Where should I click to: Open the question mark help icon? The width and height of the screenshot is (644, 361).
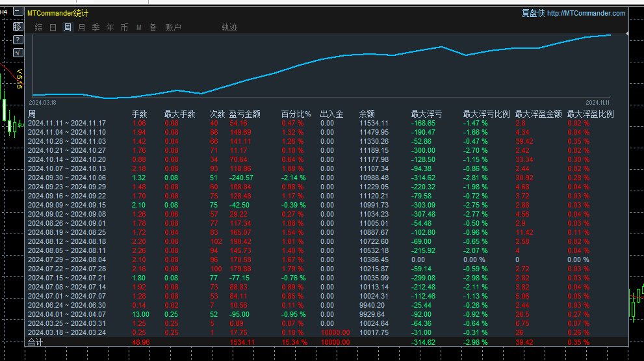(x=18, y=40)
